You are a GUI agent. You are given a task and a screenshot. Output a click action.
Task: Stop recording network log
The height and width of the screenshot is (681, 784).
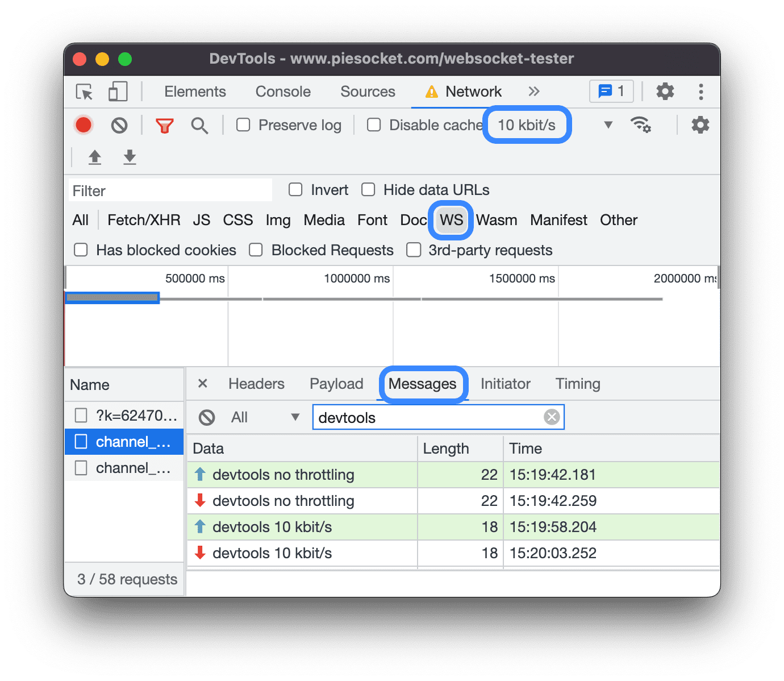pos(83,125)
